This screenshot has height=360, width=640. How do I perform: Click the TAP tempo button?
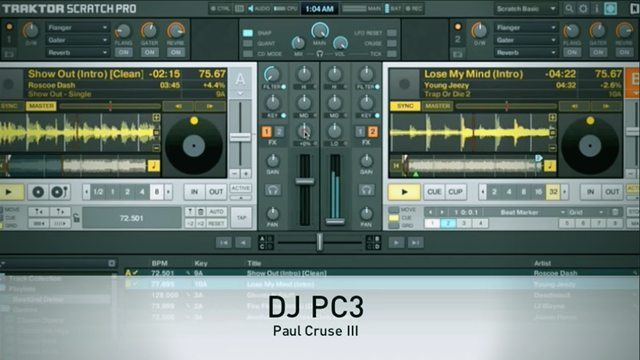click(x=241, y=218)
